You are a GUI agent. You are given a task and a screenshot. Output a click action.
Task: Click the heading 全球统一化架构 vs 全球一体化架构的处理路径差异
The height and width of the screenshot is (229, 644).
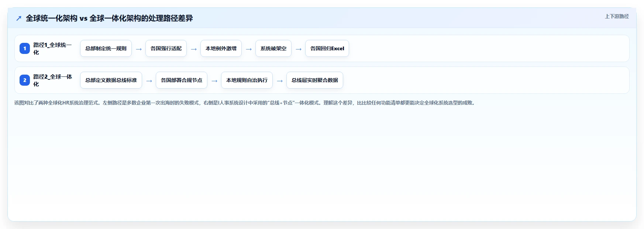point(109,18)
